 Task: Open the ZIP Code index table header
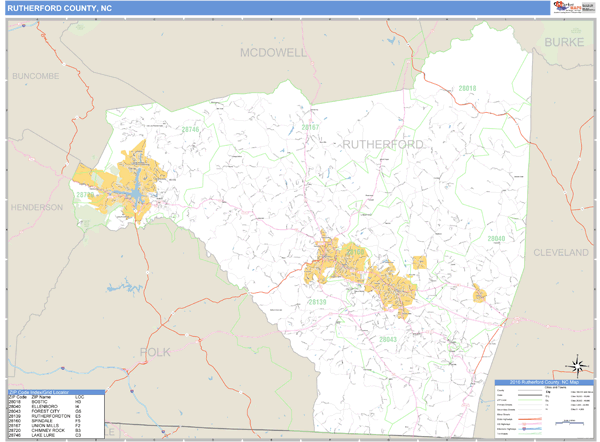coord(55,392)
